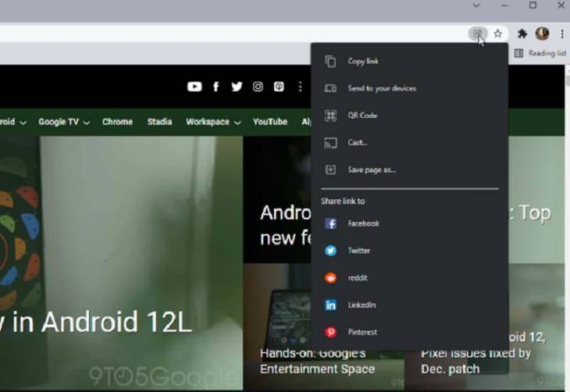Open Hands-on Google's Entertainment Space article
This screenshot has height=392, width=570.
click(317, 361)
